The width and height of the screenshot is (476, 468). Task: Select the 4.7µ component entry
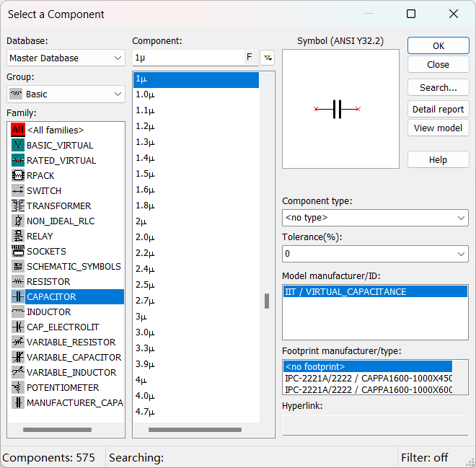(196, 412)
